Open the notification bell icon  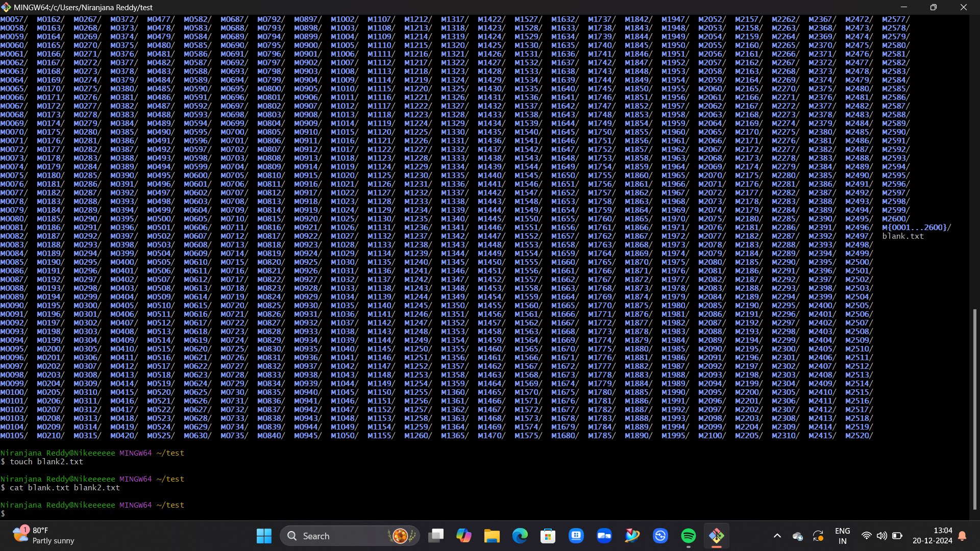click(962, 536)
